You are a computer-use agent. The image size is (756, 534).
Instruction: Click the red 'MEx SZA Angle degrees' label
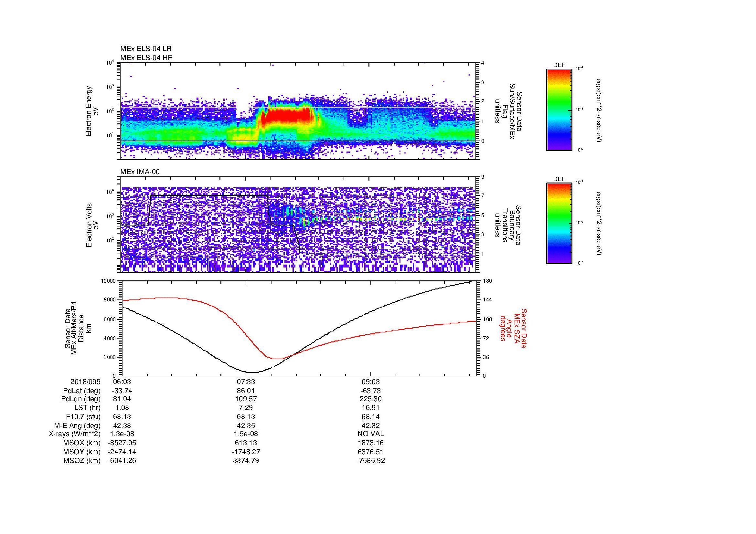513,328
